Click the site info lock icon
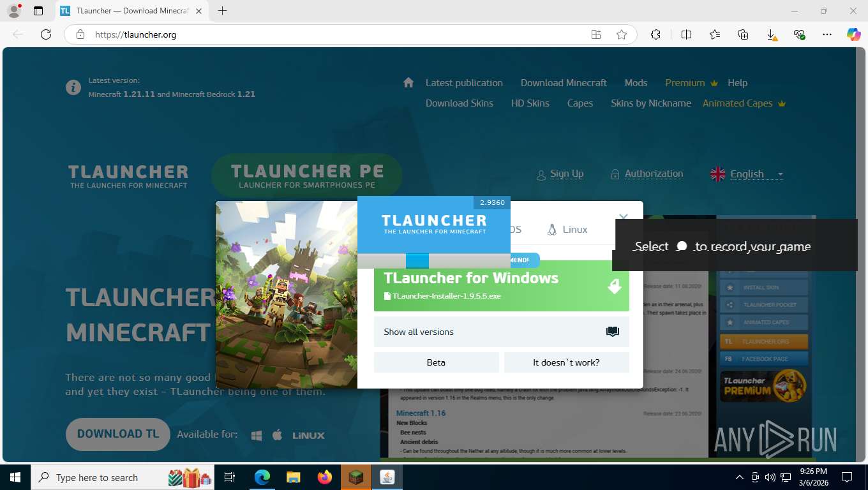868x490 pixels. [80, 34]
